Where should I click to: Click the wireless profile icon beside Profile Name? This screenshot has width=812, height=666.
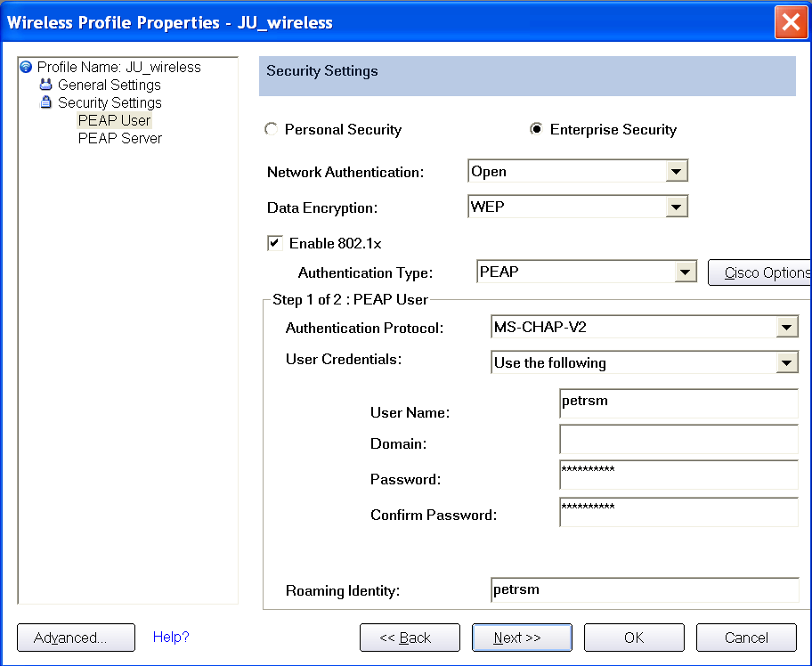(26, 67)
